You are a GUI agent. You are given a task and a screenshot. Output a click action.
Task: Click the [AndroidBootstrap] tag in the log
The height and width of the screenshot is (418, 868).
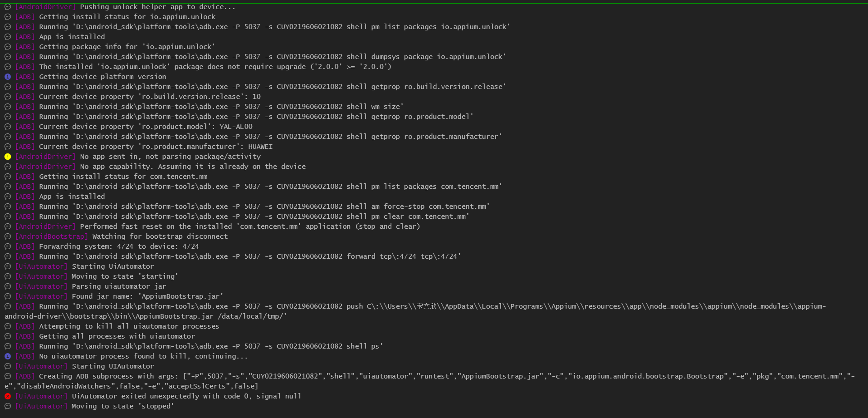pyautogui.click(x=52, y=236)
